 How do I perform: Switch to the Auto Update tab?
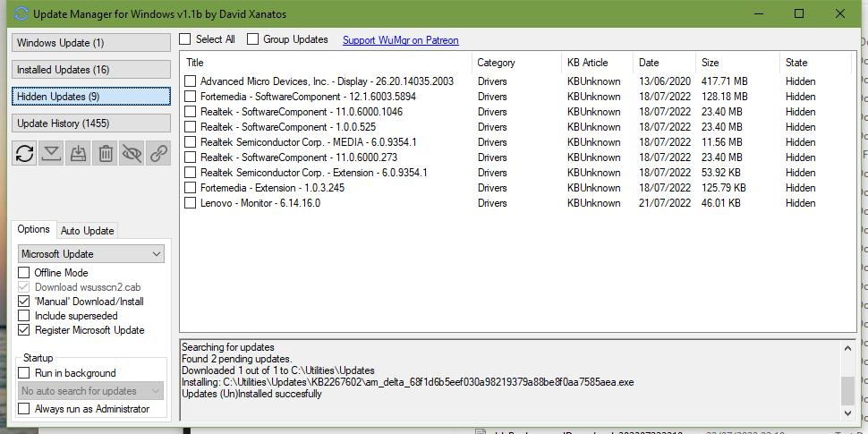(x=87, y=230)
